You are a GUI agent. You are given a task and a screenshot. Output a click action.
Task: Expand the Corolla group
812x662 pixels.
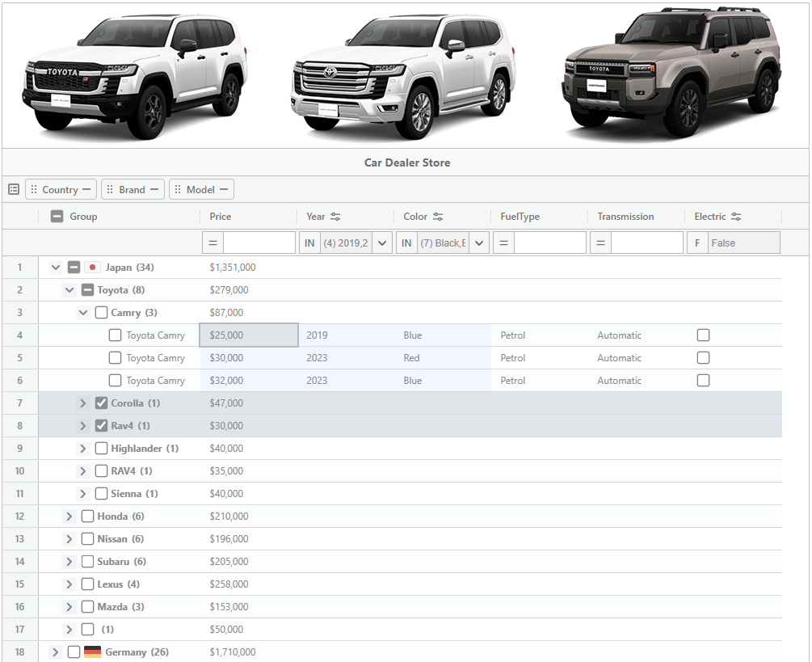83,403
